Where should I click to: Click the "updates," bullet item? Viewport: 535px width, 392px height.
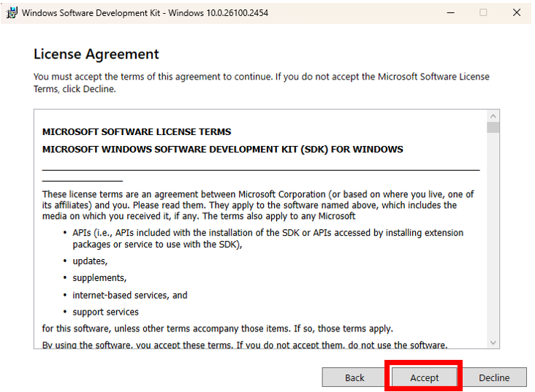(90, 261)
